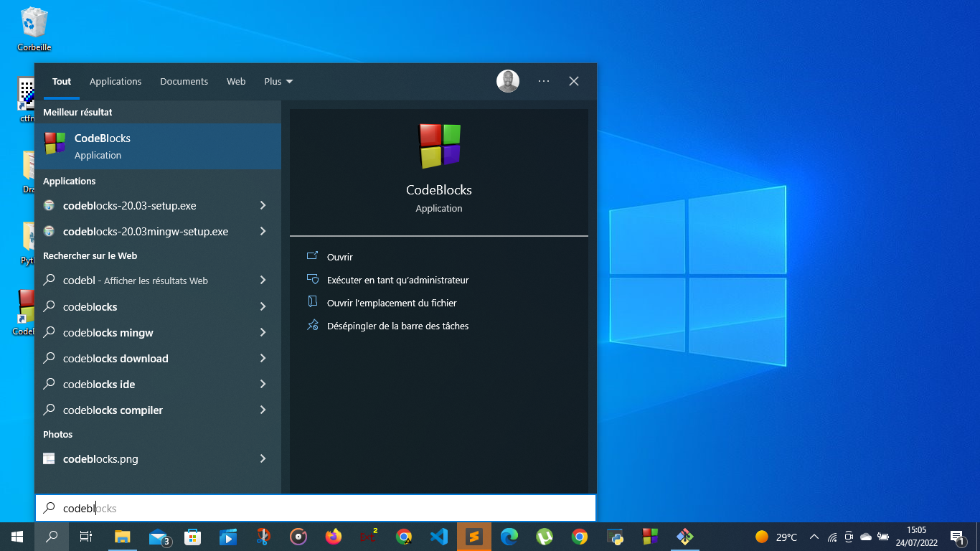Close the search panel with the X
The height and width of the screenshot is (551, 980).
(x=574, y=81)
